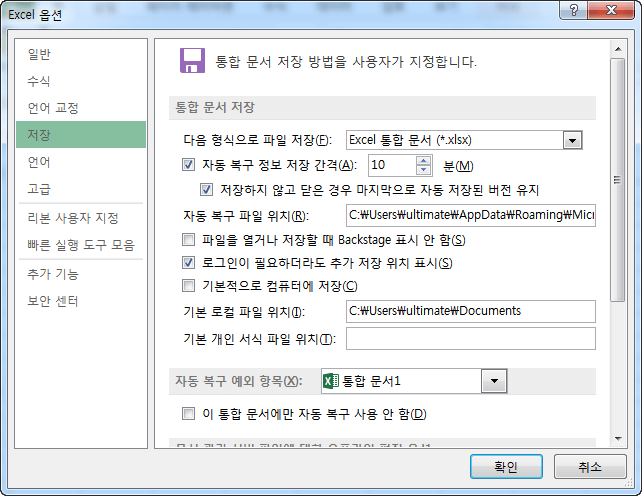Click the 확인 button

click(506, 467)
